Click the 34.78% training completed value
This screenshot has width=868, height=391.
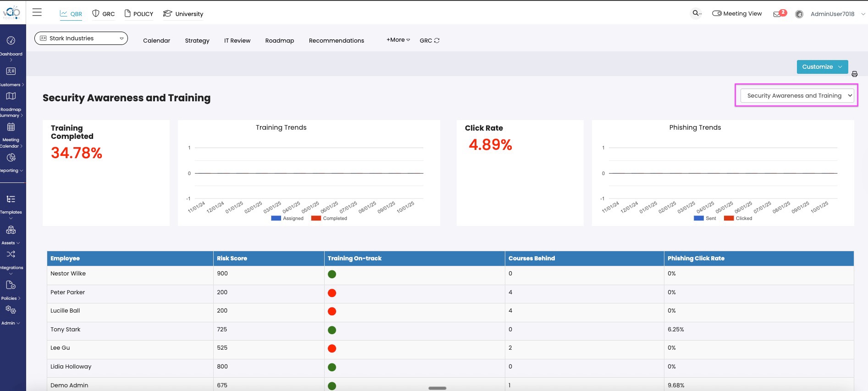pyautogui.click(x=77, y=153)
